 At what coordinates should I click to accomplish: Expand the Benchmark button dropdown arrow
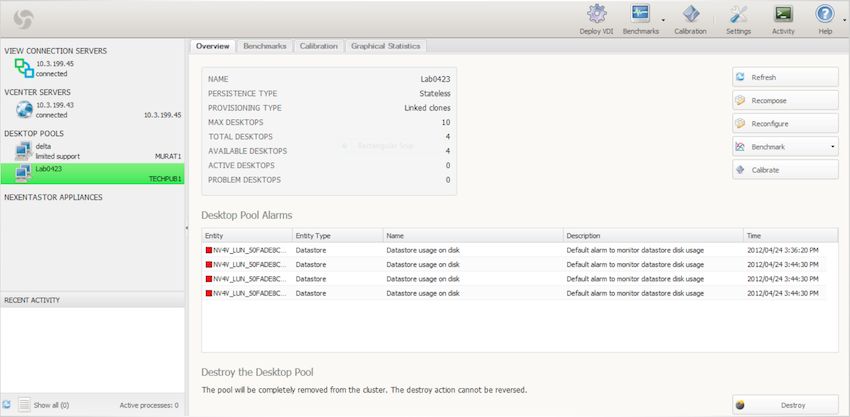coord(832,147)
